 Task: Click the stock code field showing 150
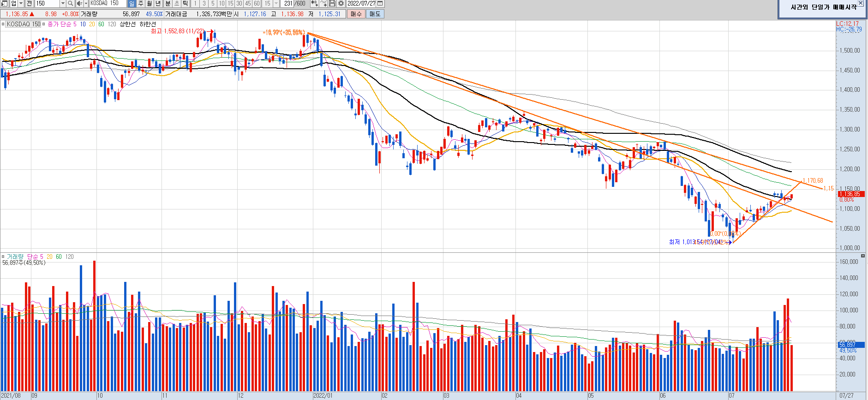pyautogui.click(x=47, y=3)
